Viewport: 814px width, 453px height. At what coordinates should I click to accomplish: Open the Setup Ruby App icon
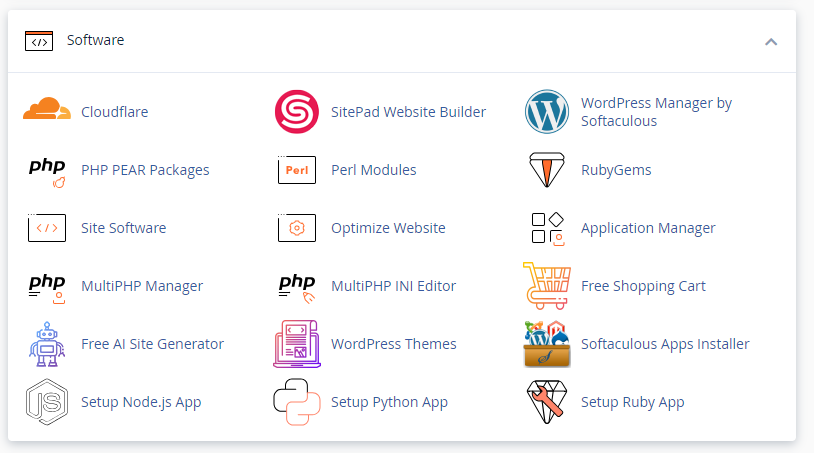point(547,402)
